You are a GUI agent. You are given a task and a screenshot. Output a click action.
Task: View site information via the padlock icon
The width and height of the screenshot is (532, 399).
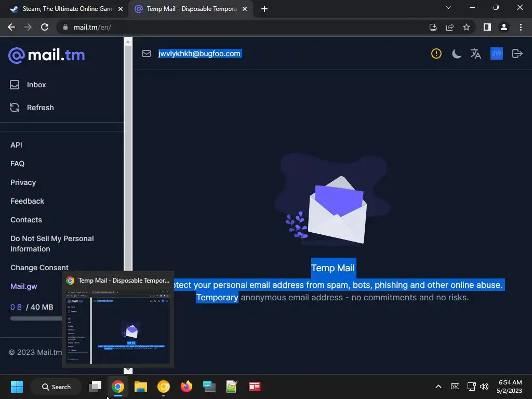point(65,27)
